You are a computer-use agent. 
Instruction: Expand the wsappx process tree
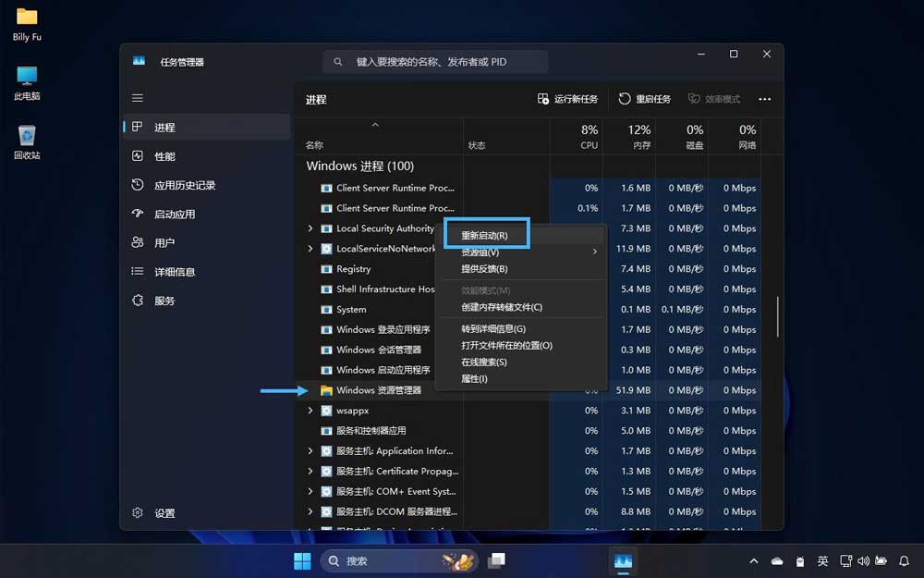[x=310, y=411]
